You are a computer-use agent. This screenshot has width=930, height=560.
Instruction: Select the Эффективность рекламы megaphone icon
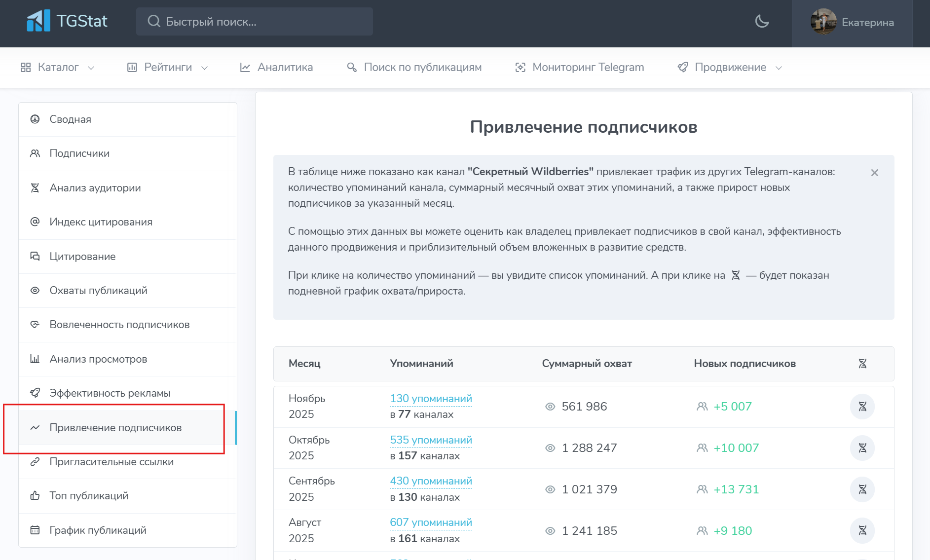35,393
